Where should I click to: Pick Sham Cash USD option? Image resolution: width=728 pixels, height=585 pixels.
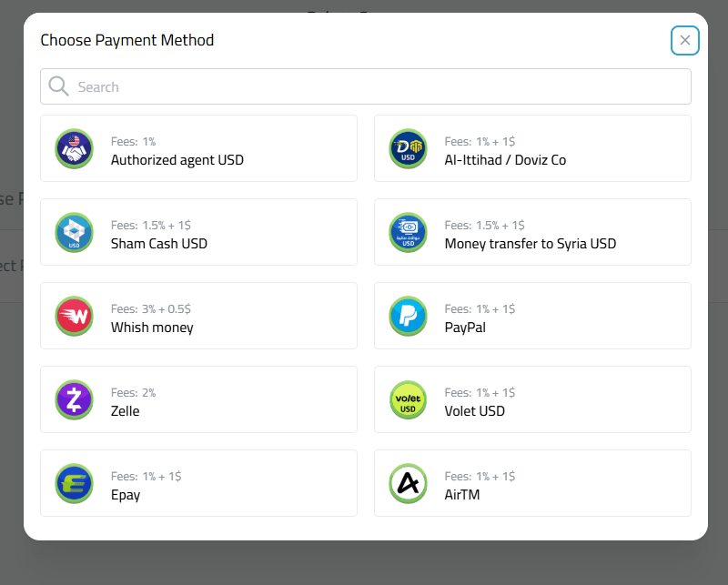198,232
